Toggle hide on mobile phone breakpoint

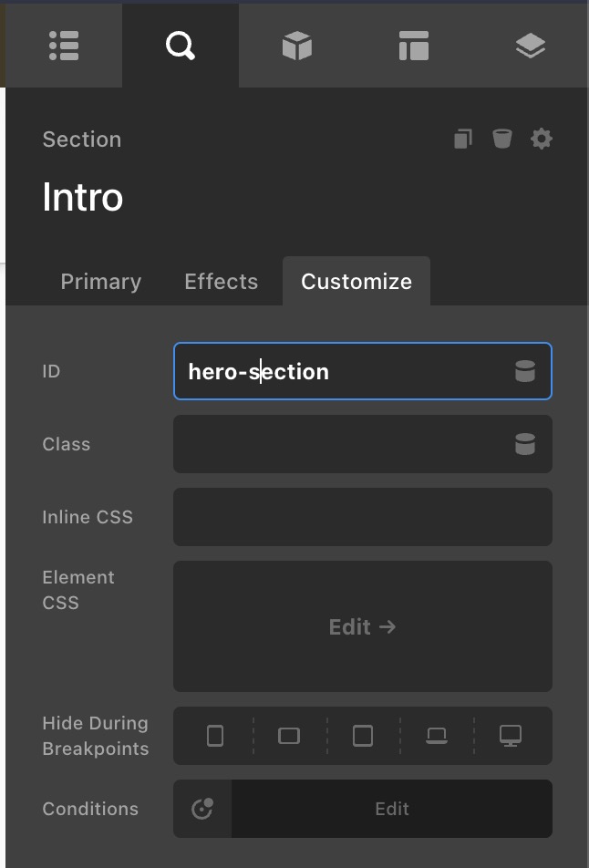pos(215,736)
